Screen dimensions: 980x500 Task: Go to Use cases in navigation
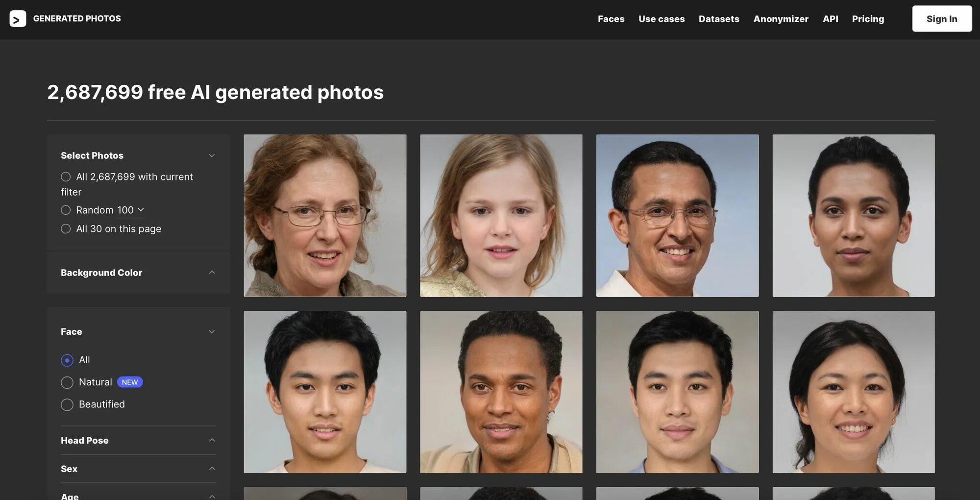(x=661, y=19)
